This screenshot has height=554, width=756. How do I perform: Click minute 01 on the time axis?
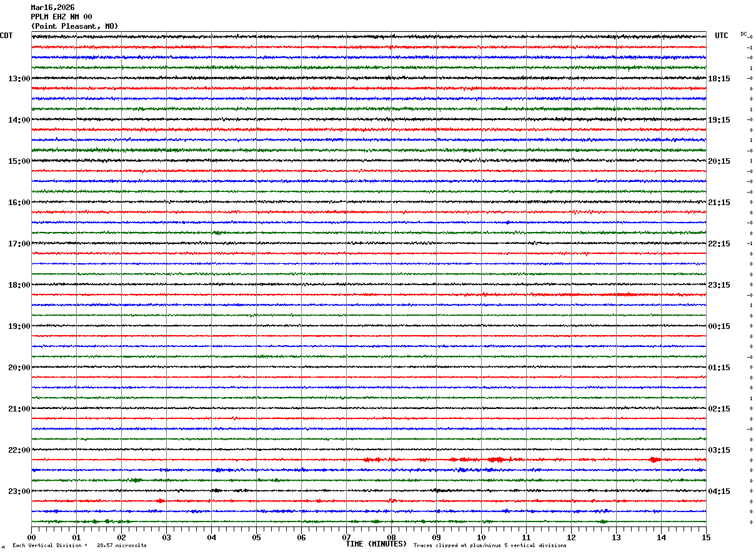(x=76, y=537)
